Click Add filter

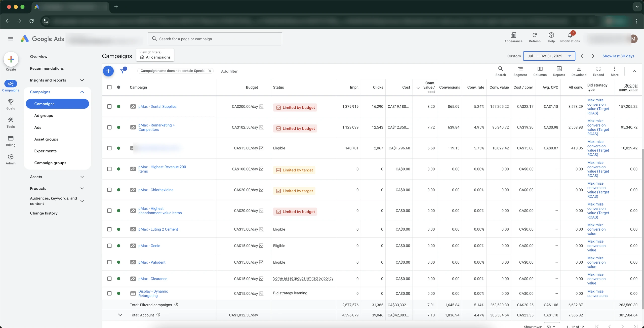(x=229, y=71)
